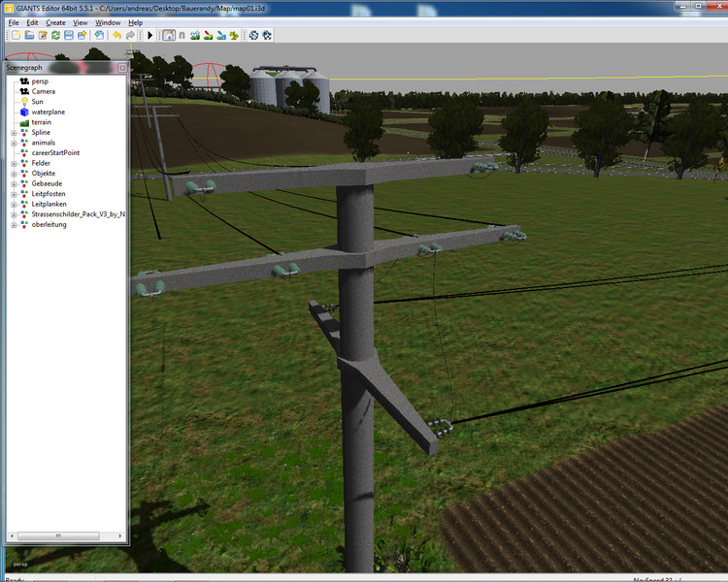Viewport: 728px width, 582px height.
Task: Expand the Felder group
Action: [x=14, y=163]
